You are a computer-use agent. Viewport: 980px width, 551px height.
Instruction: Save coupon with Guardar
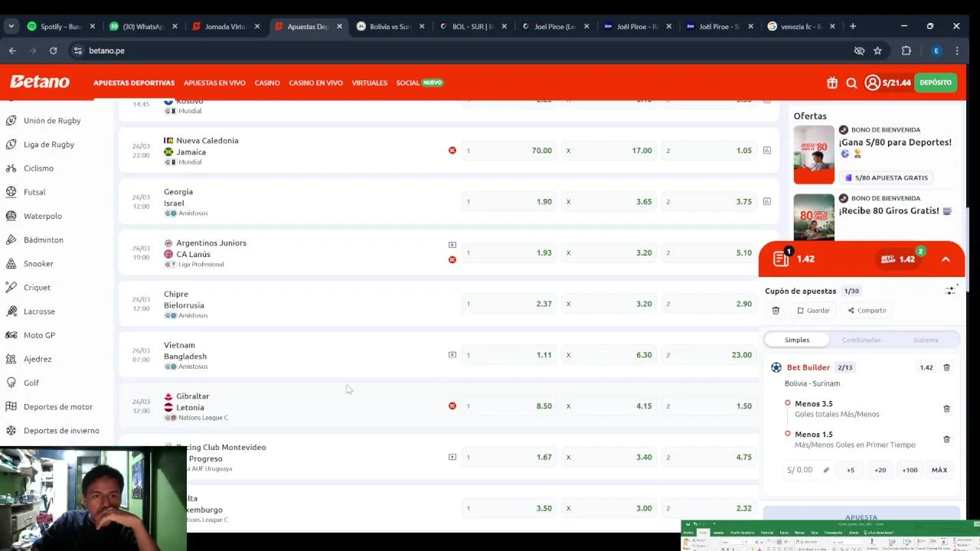pyautogui.click(x=813, y=310)
